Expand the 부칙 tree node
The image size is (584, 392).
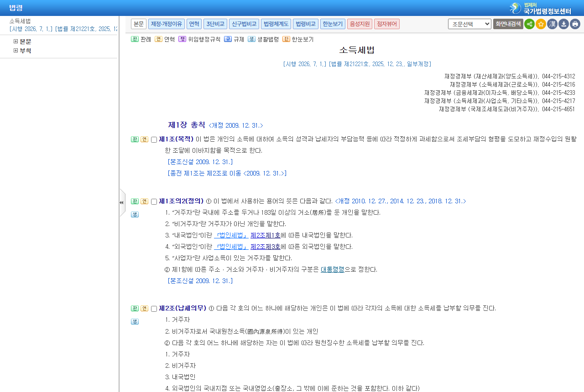pos(16,51)
